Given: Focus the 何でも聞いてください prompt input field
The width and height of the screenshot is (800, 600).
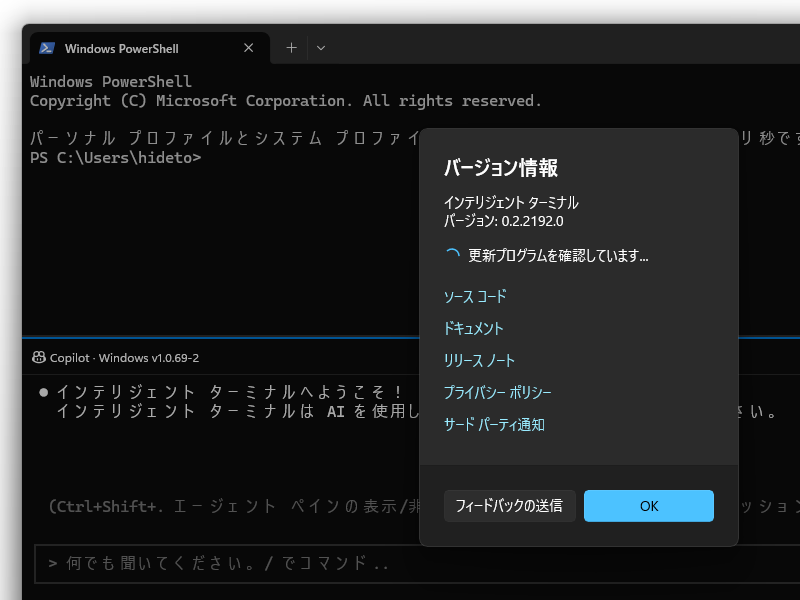Looking at the screenshot, I should (x=417, y=564).
